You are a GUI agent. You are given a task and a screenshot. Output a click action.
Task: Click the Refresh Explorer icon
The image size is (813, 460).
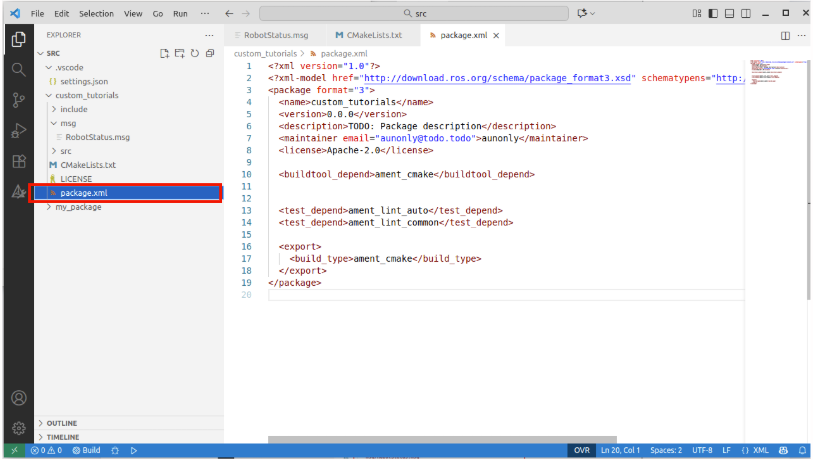pyautogui.click(x=195, y=53)
